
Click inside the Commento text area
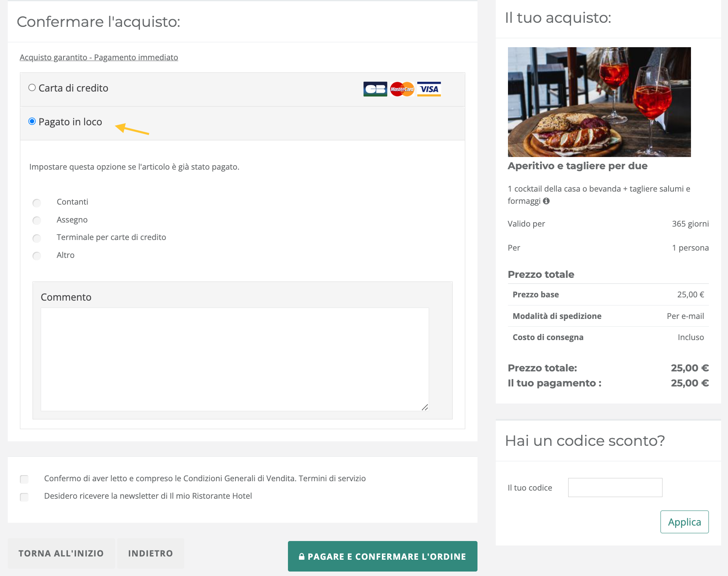pos(235,359)
